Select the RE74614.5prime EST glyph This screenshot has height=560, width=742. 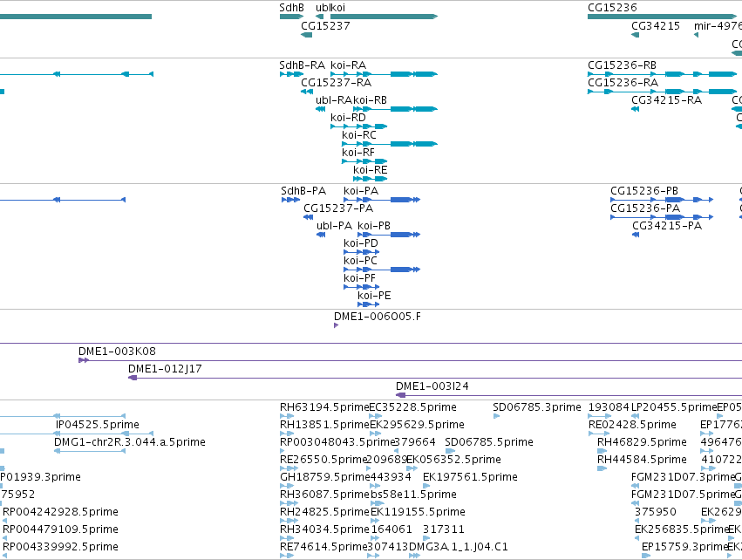[x=287, y=556]
